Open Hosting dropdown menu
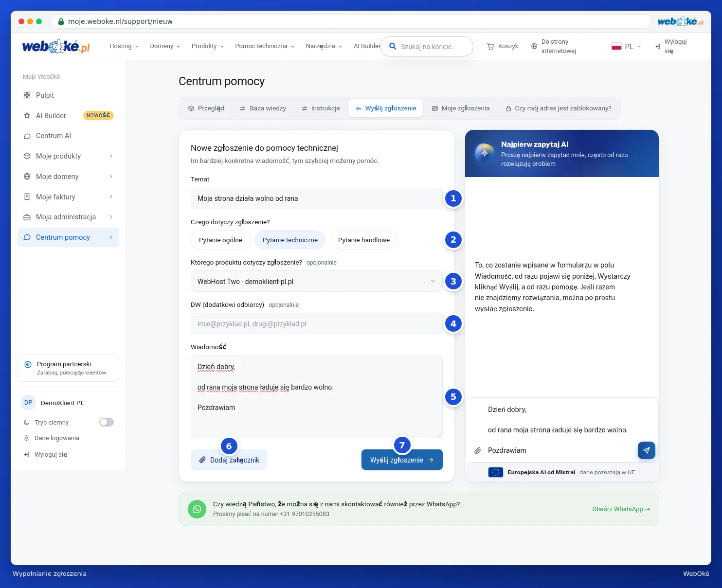 (x=124, y=46)
